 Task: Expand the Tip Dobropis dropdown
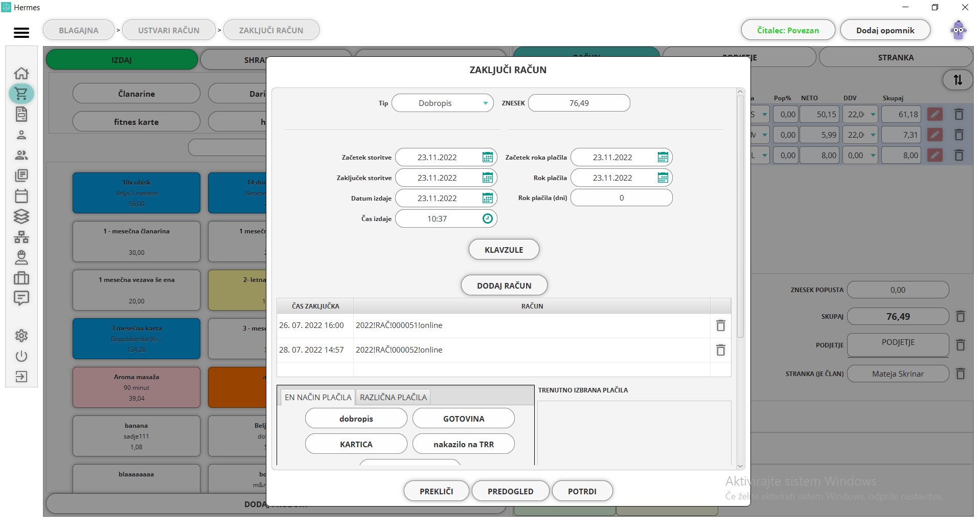[x=486, y=103]
